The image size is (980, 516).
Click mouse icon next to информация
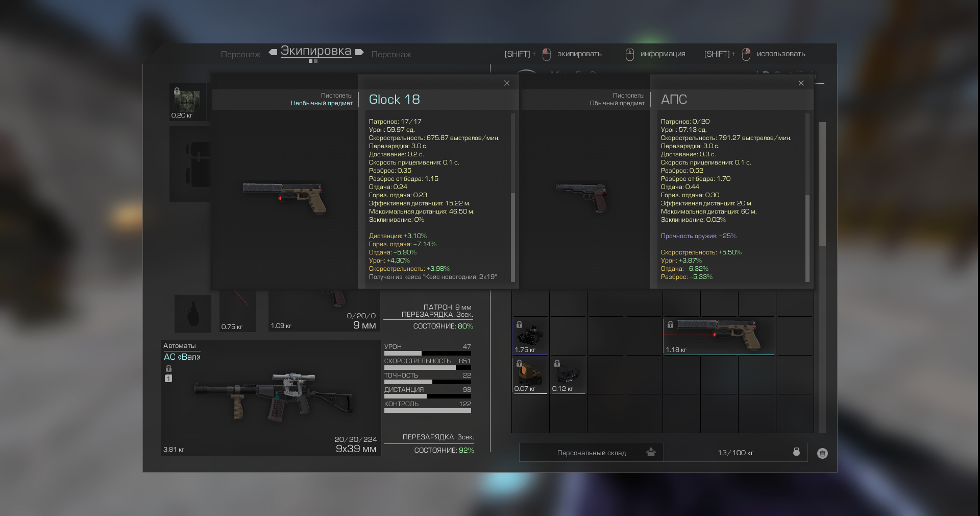(x=630, y=54)
